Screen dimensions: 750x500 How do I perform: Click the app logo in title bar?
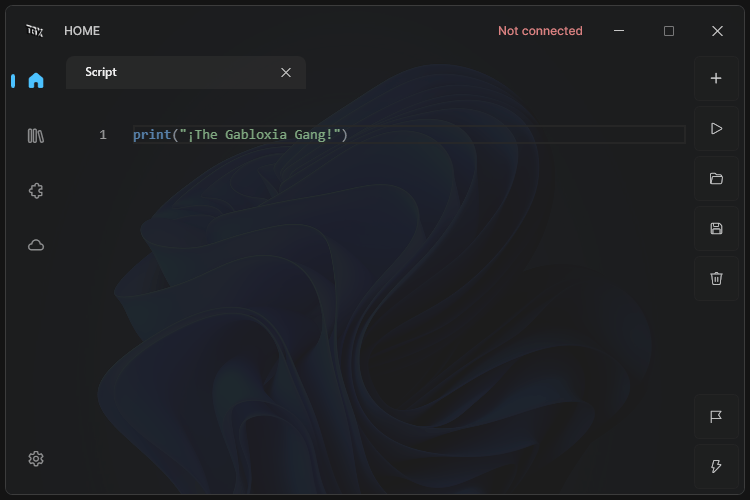35,31
